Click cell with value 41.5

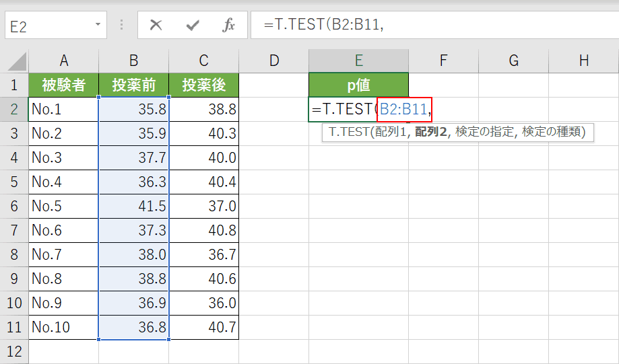click(x=134, y=207)
